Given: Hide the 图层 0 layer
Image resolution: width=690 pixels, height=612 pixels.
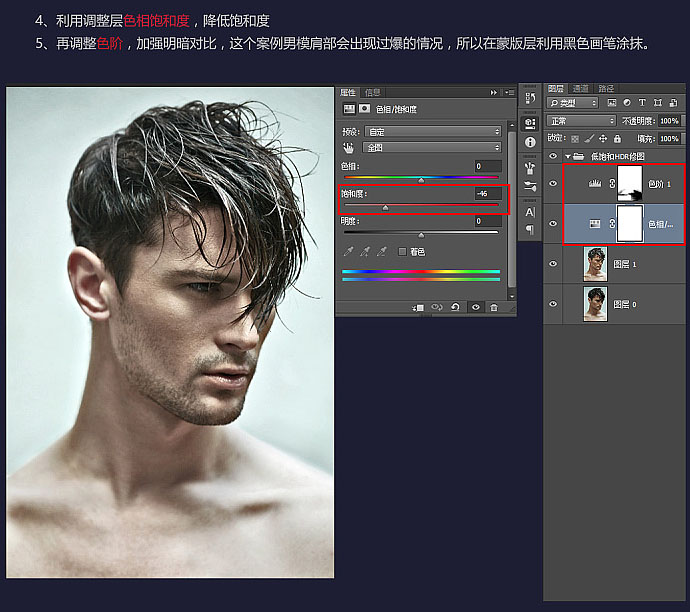Looking at the screenshot, I should pyautogui.click(x=553, y=304).
